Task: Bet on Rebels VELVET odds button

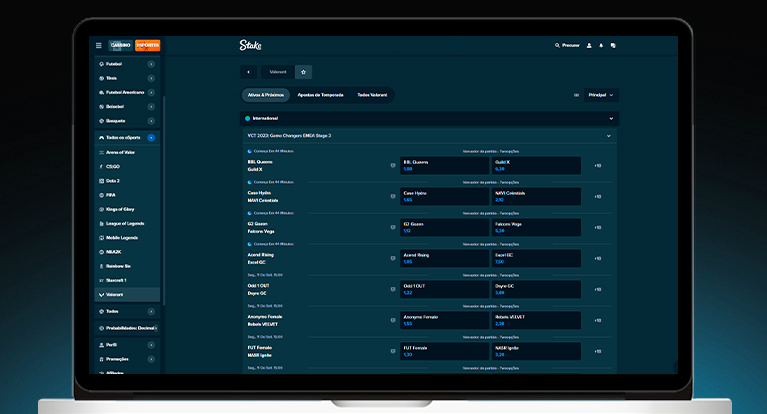Action: (536, 320)
